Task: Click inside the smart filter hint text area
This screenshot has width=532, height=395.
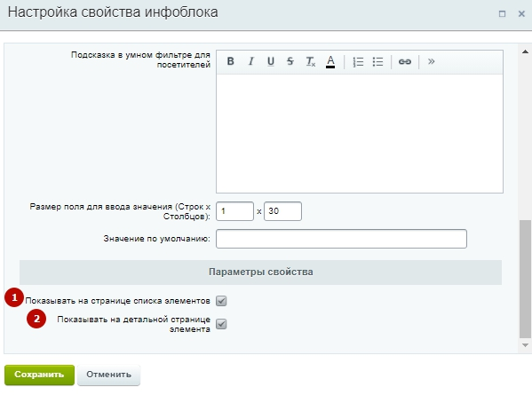Action: [360, 133]
